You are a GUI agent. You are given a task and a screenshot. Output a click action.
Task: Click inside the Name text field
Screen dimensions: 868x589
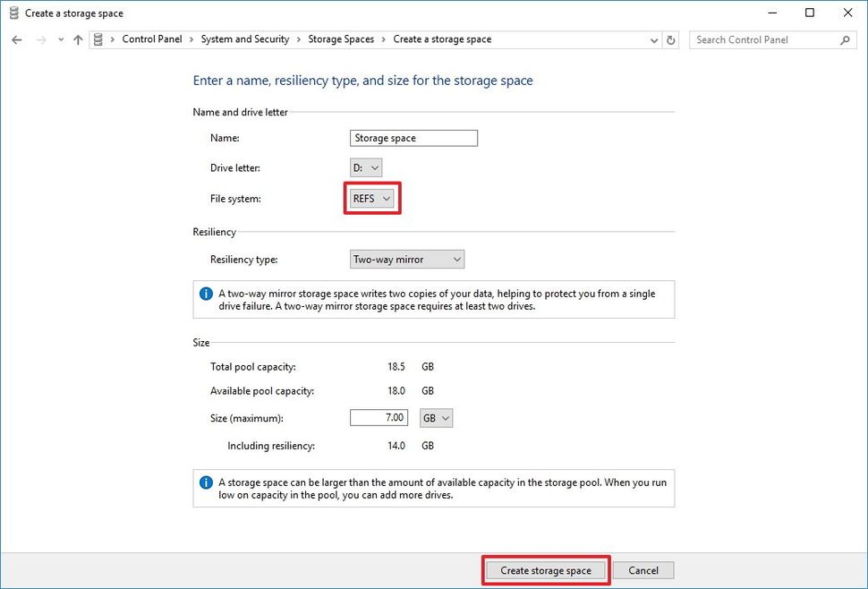pyautogui.click(x=413, y=138)
